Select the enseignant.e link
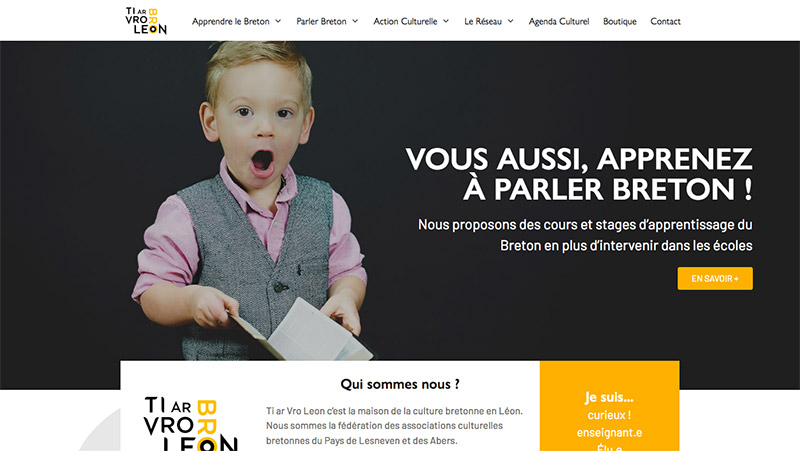 [x=609, y=433]
